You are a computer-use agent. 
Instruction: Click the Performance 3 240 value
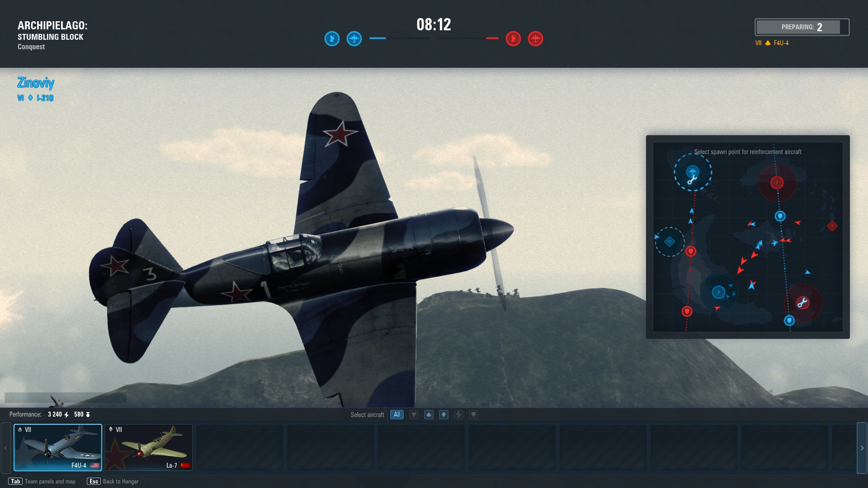(x=55, y=414)
